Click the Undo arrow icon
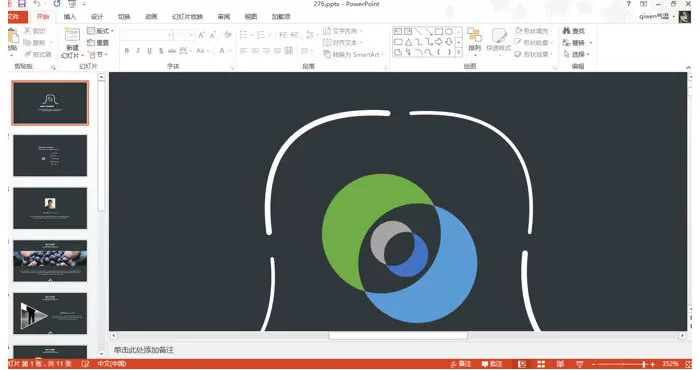Screen dimensions: 700x370 37,4
